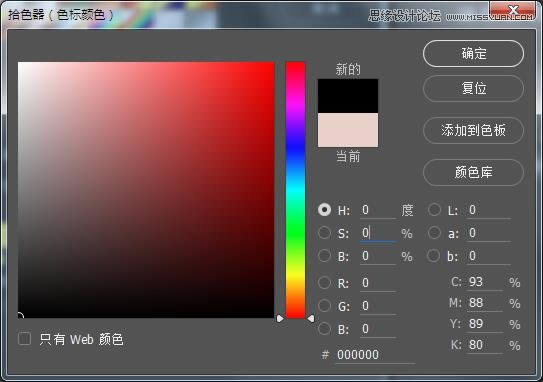This screenshot has width=543, height=382.
Task: Click the vertical hue spectrum strip
Action: pyautogui.click(x=295, y=190)
